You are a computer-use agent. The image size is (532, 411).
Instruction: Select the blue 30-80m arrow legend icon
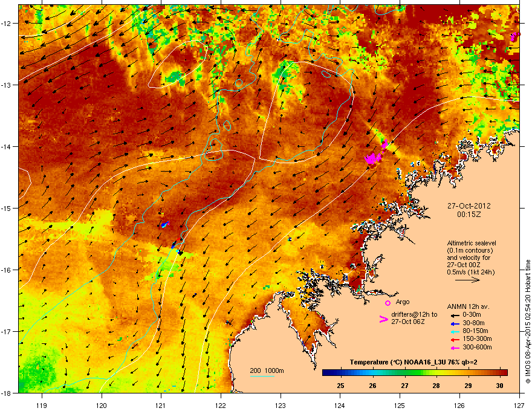pos(455,323)
